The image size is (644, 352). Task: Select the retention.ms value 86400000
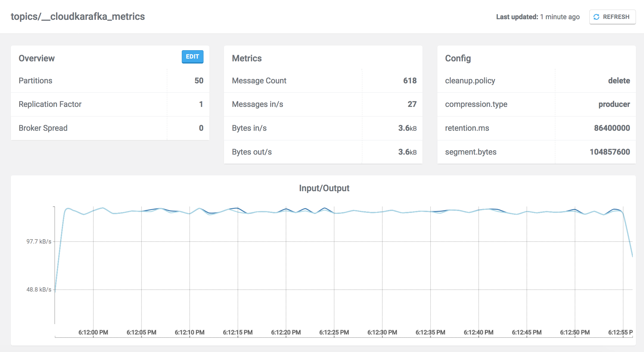point(612,128)
